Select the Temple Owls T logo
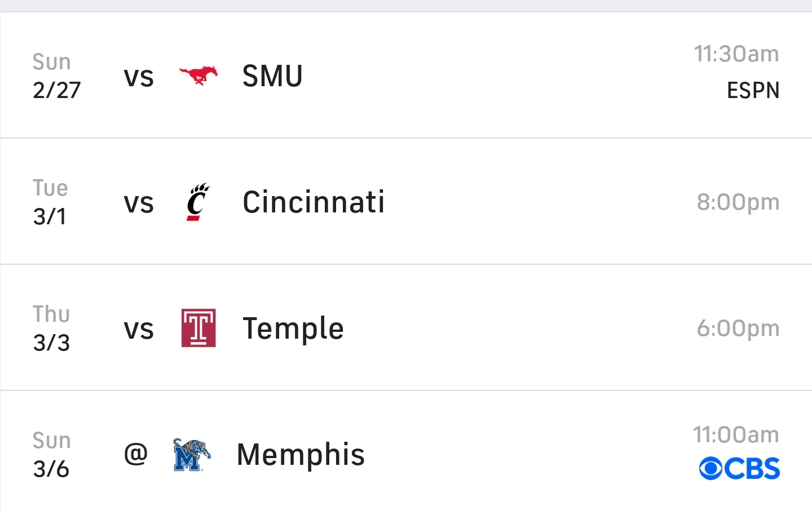The image size is (812, 515). pyautogui.click(x=198, y=328)
